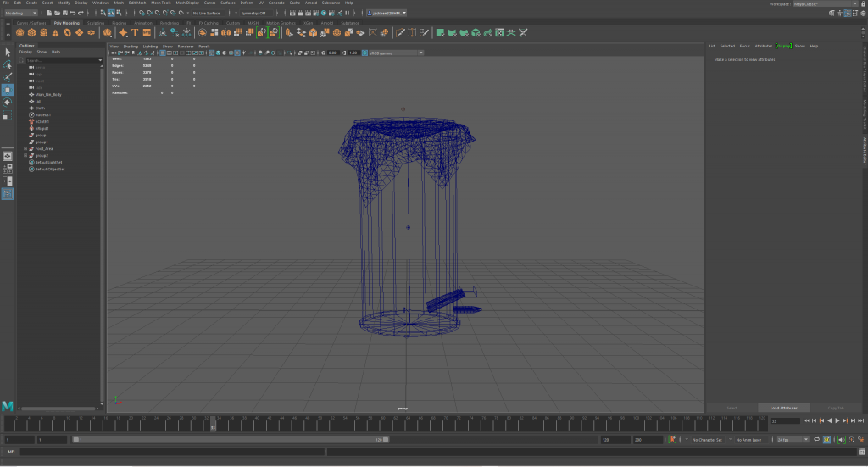Select Mian_Bin_Body in the Outliner

[x=48, y=94]
